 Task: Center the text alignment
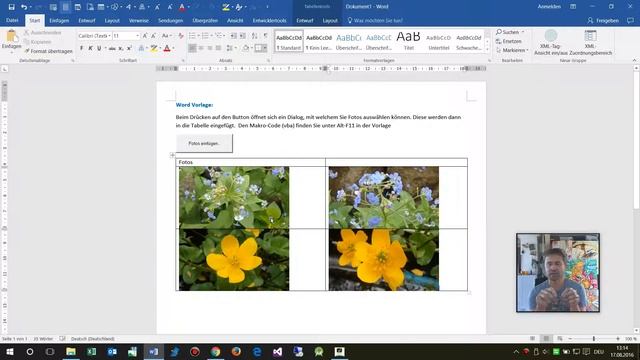201,48
